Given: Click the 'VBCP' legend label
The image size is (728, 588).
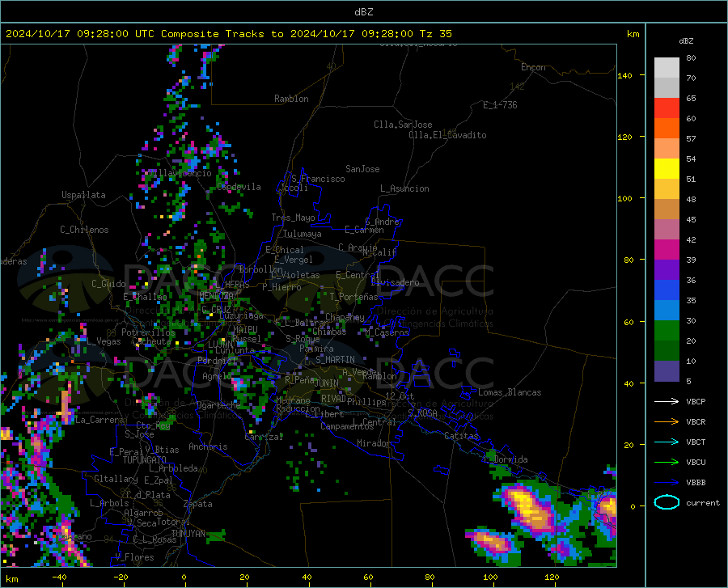Looking at the screenshot, I should tap(696, 401).
